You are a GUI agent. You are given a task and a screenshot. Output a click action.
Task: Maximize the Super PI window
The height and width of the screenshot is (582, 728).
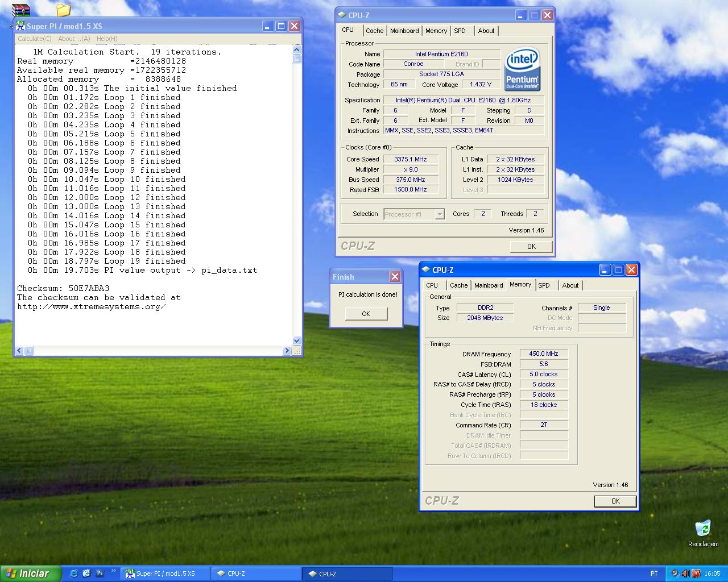(281, 26)
